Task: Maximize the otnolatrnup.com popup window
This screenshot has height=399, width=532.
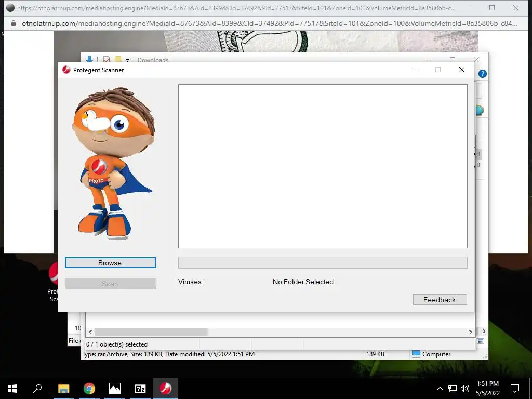Action: click(492, 8)
